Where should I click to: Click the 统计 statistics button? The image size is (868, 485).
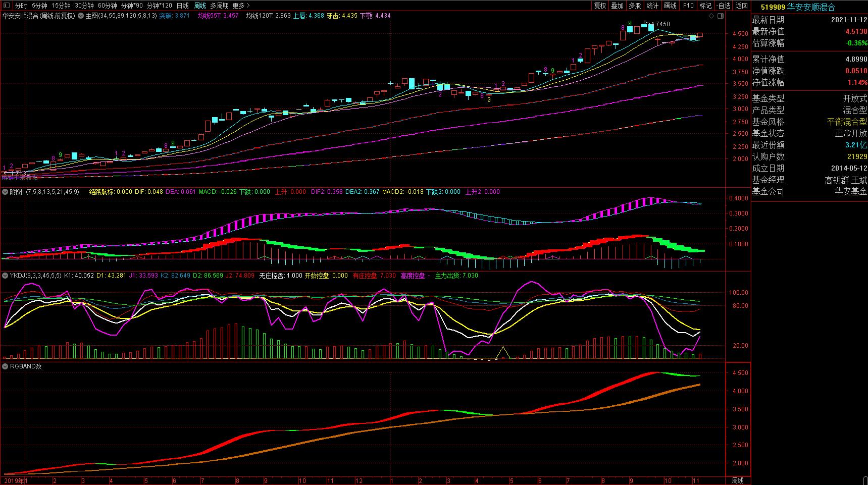pos(652,6)
